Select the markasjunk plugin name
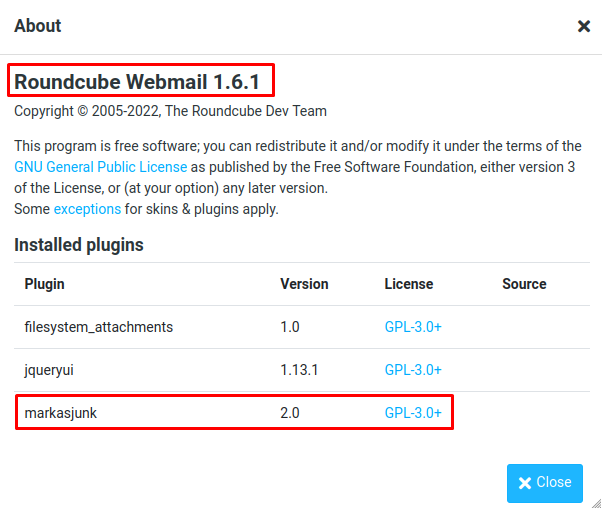The height and width of the screenshot is (511, 602). pyautogui.click(x=61, y=413)
